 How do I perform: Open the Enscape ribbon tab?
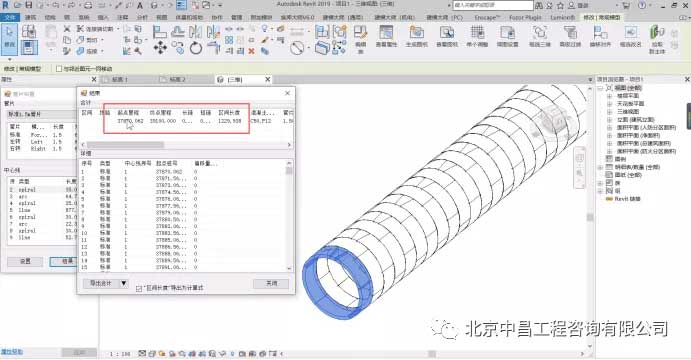tap(487, 17)
